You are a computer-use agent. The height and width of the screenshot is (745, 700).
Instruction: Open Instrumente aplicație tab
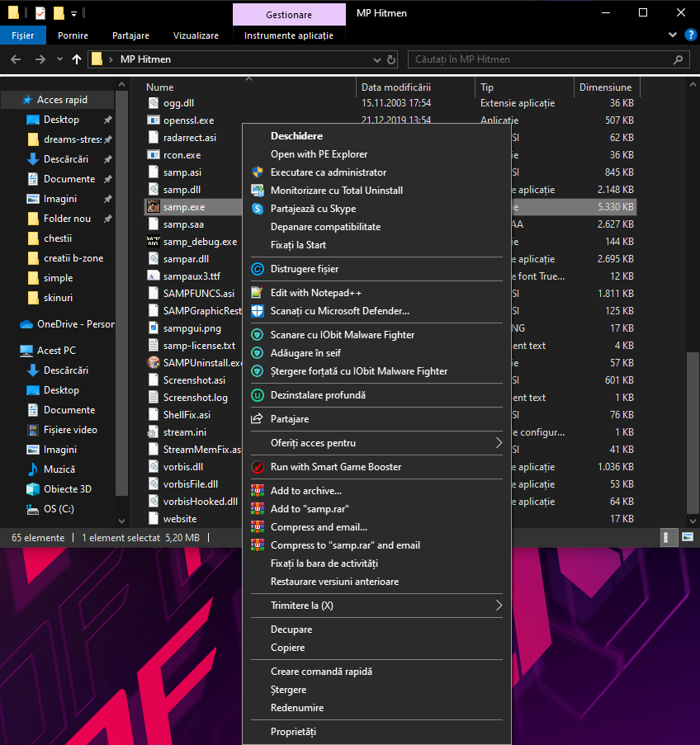click(x=289, y=35)
